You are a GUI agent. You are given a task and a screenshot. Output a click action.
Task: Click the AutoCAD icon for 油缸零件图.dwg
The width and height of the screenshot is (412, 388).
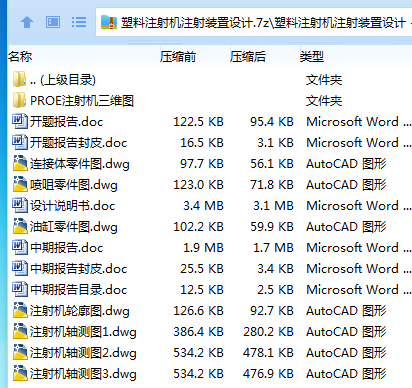(x=20, y=226)
